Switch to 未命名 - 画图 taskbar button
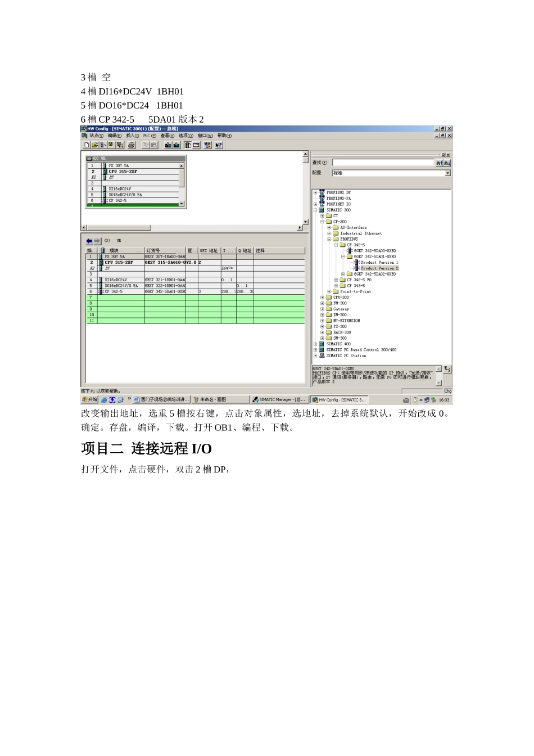Screen dimensions: 534x756 point(220,400)
